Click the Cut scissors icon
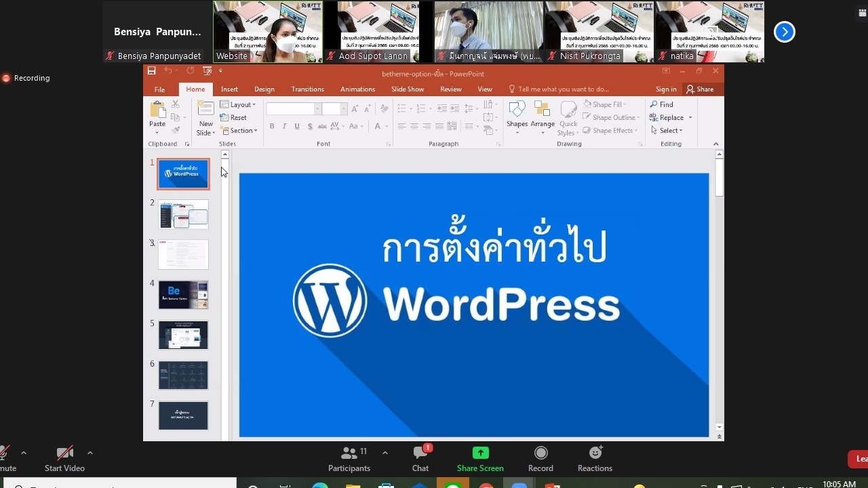The width and height of the screenshot is (868, 488). pyautogui.click(x=176, y=104)
